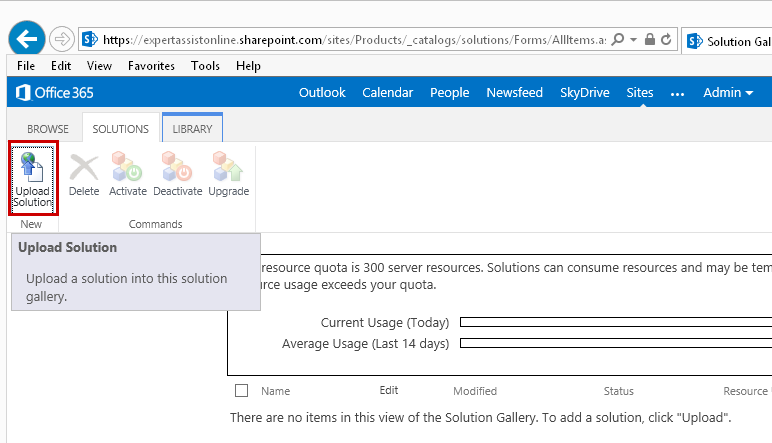
Task: Click the Upload Solution ribbon icon
Action: point(32,177)
